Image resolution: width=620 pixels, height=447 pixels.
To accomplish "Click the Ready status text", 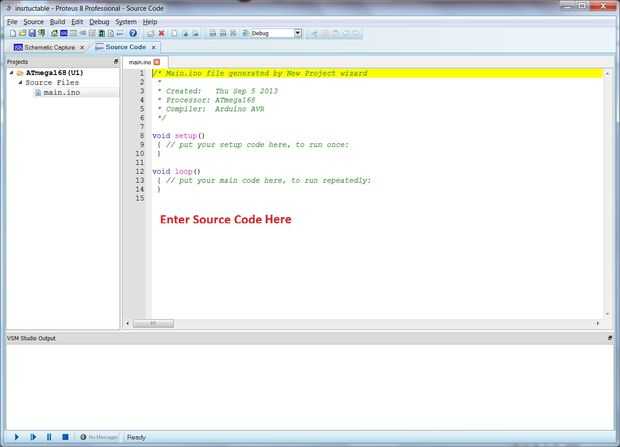I will click(x=136, y=437).
